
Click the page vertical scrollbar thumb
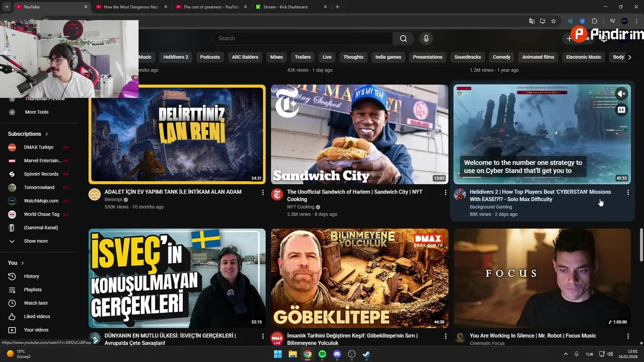(x=641, y=245)
